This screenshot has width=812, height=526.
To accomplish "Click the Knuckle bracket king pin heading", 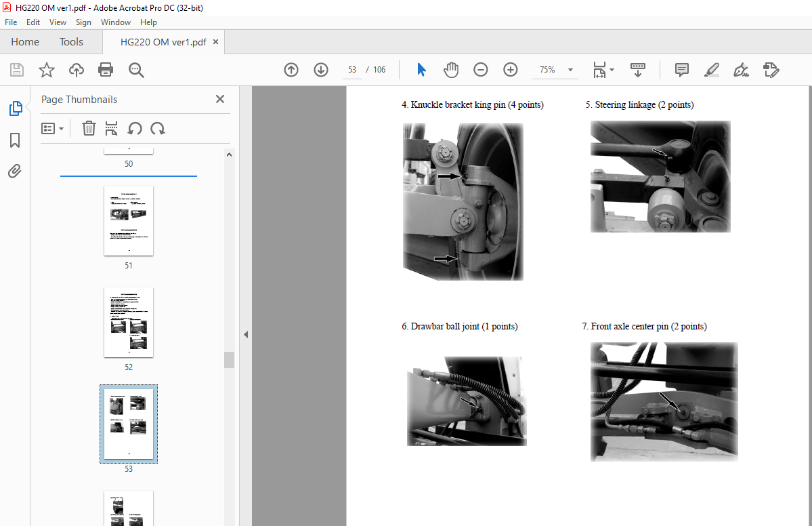I will click(472, 104).
